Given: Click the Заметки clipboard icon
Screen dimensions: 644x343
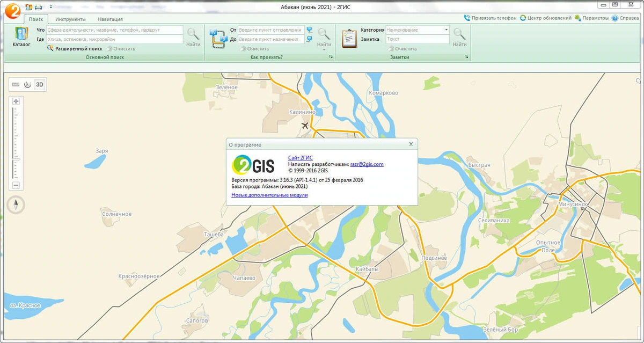Looking at the screenshot, I should coord(349,39).
